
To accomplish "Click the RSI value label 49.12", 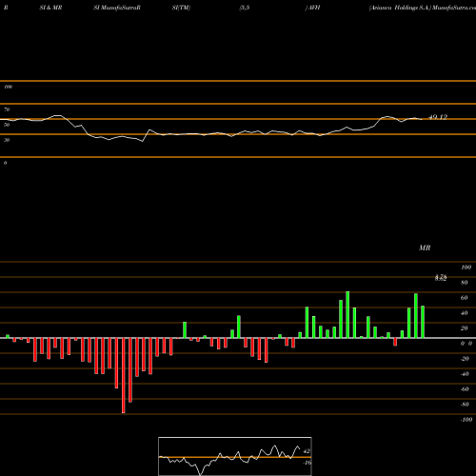I will coord(438,117).
